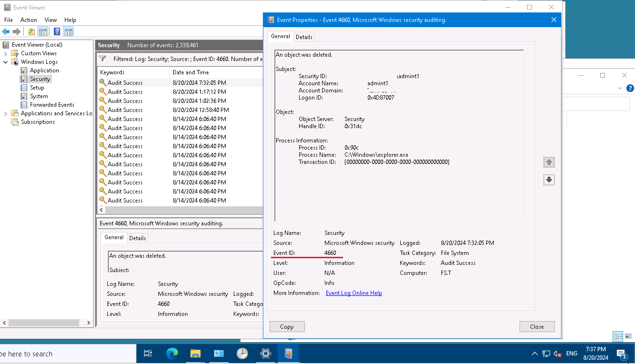Toggle the Show/Hide Console Tree toolbar icon
This screenshot has height=364, width=635.
[x=43, y=32]
